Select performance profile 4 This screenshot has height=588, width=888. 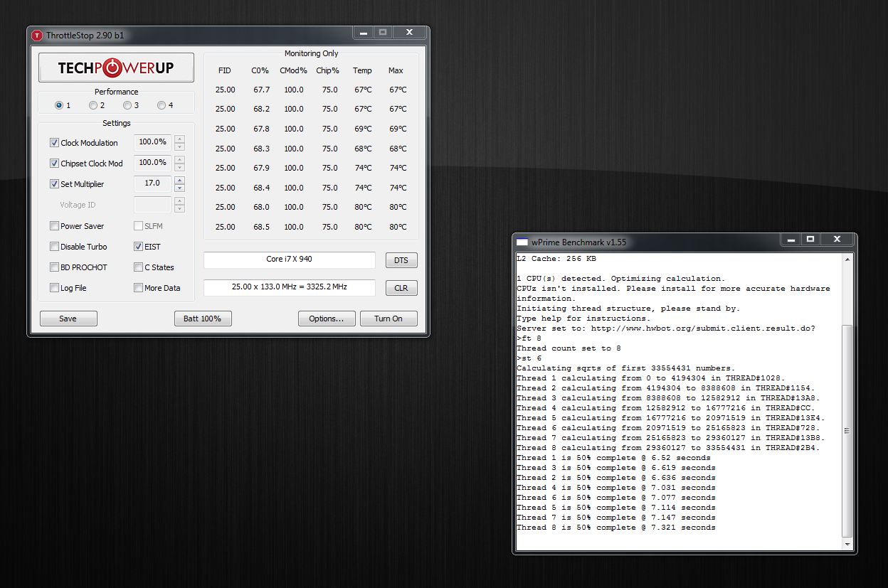tap(162, 105)
